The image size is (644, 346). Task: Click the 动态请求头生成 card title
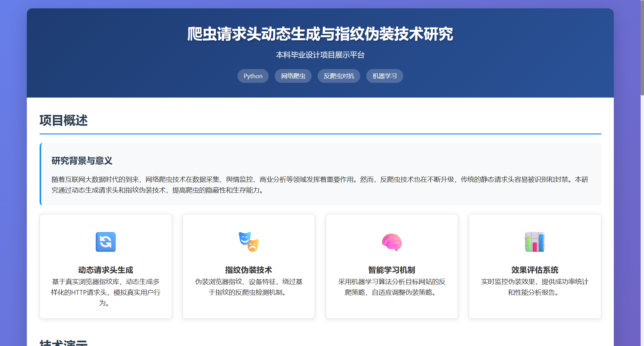[106, 270]
